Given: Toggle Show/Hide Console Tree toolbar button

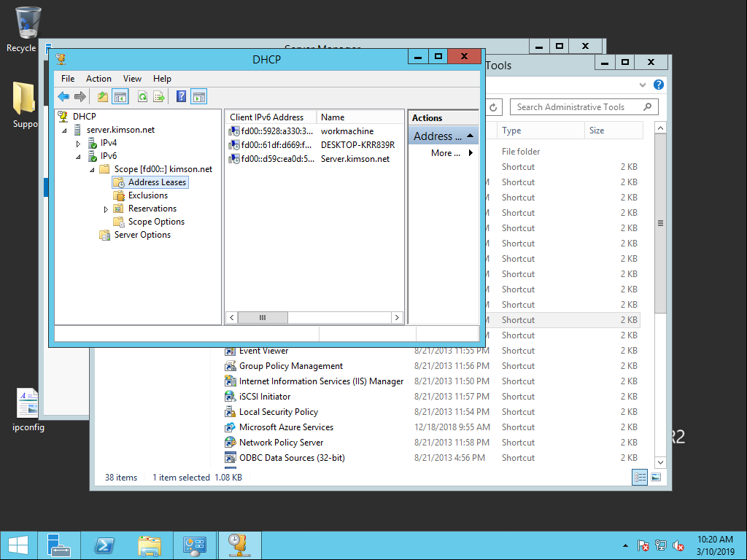Looking at the screenshot, I should pyautogui.click(x=120, y=97).
